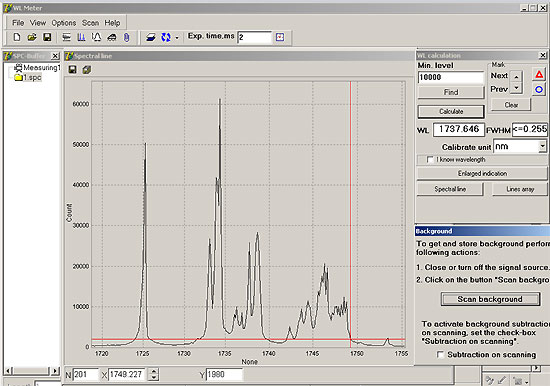Viewport: 550px width, 386px height.
Task: Click the FWHM value field
Action: [530, 129]
